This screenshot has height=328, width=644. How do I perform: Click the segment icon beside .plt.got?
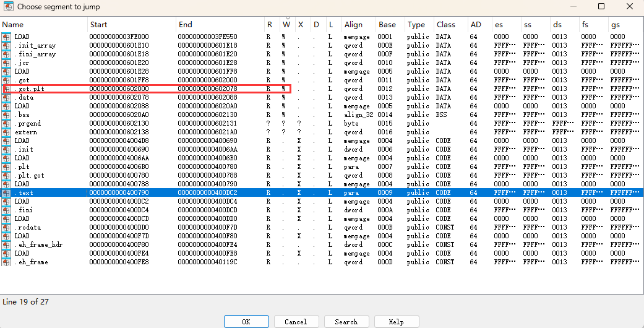click(6, 175)
